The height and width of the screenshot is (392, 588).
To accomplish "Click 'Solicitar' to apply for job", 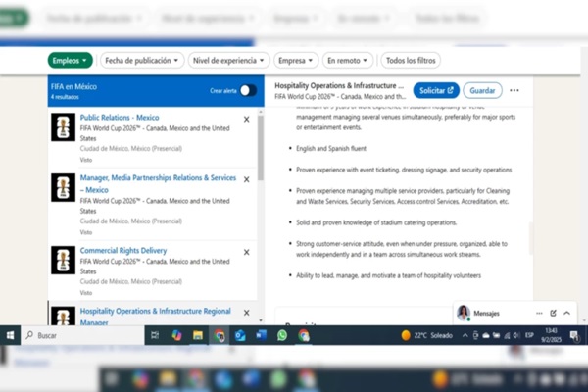I will pos(436,90).
